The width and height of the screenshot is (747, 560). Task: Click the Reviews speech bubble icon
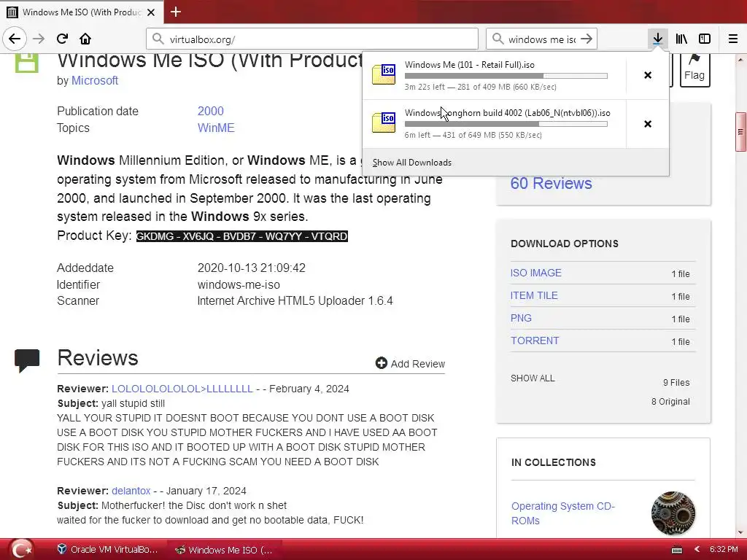pos(27,360)
